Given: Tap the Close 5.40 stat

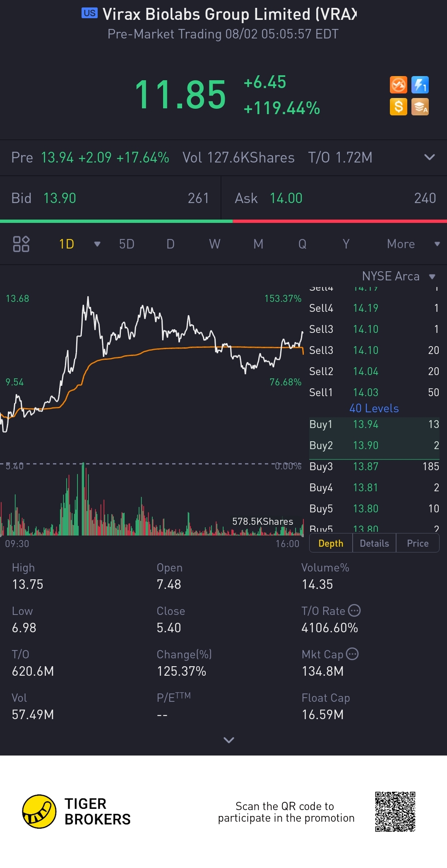Looking at the screenshot, I should tap(171, 620).
